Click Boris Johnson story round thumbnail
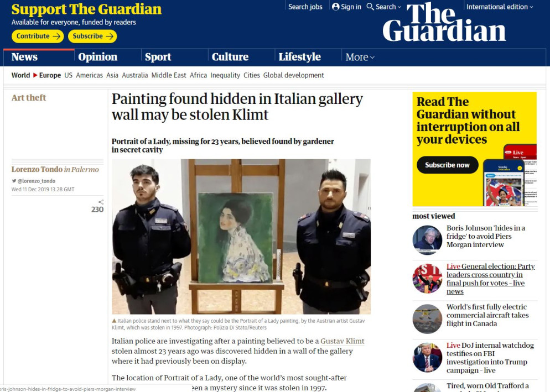The image size is (550, 392). click(427, 240)
